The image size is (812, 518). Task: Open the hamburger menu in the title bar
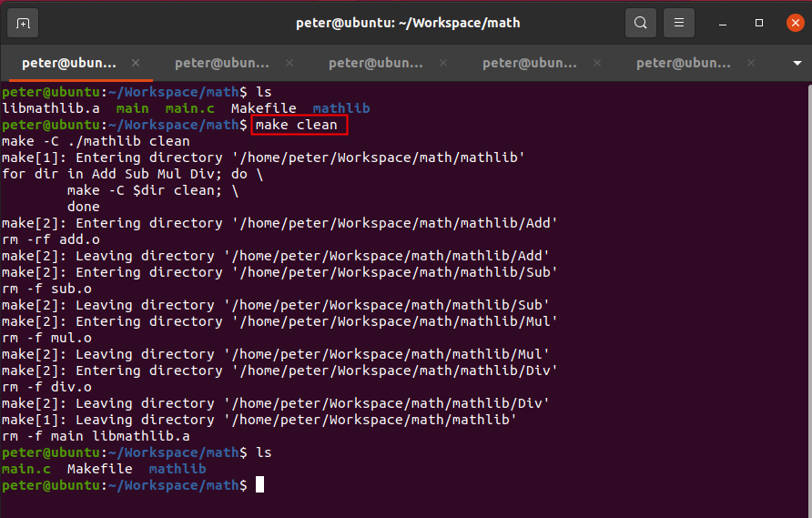coord(679,23)
